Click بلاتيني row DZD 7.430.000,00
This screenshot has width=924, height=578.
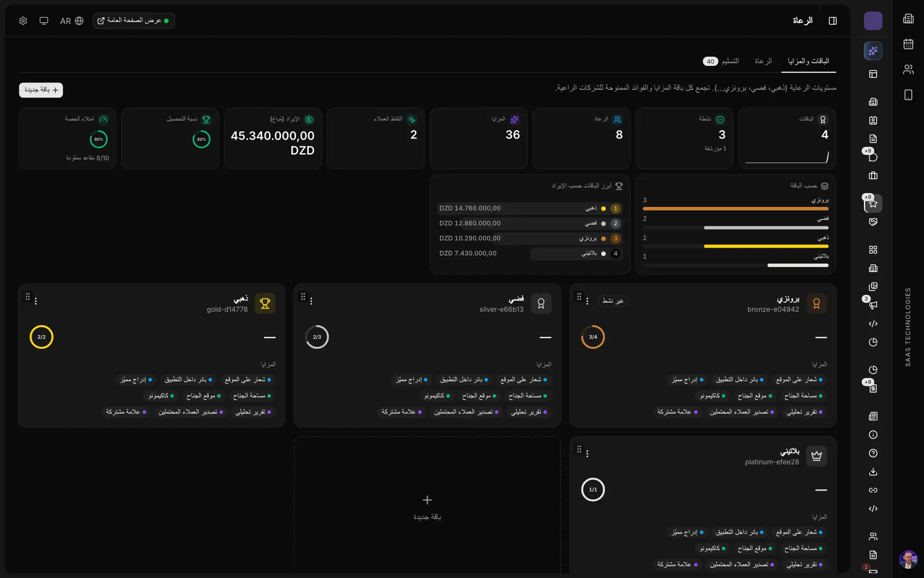[530, 254]
